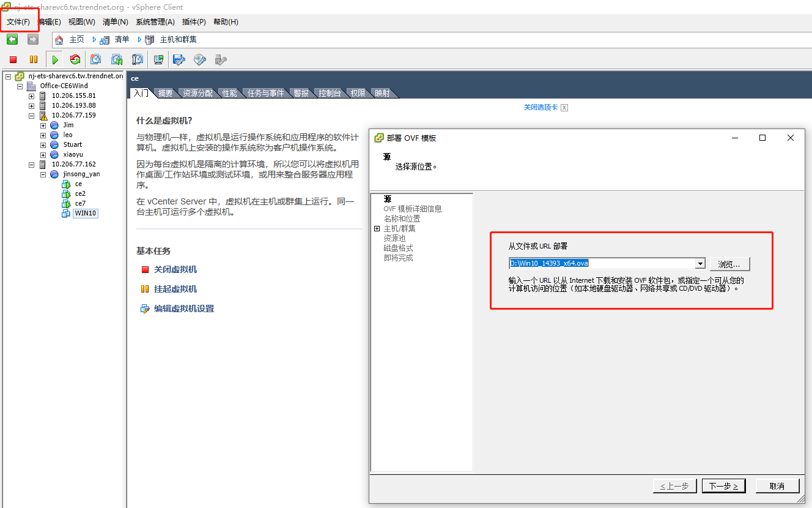Collapse the nj-ets-sharevc6 root tree node
The height and width of the screenshot is (508, 812).
pyautogui.click(x=9, y=77)
